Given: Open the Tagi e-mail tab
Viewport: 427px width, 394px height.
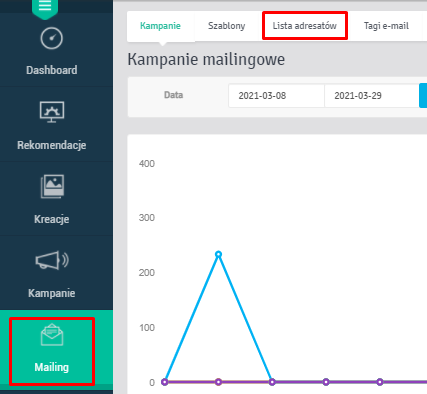Looking at the screenshot, I should (386, 26).
